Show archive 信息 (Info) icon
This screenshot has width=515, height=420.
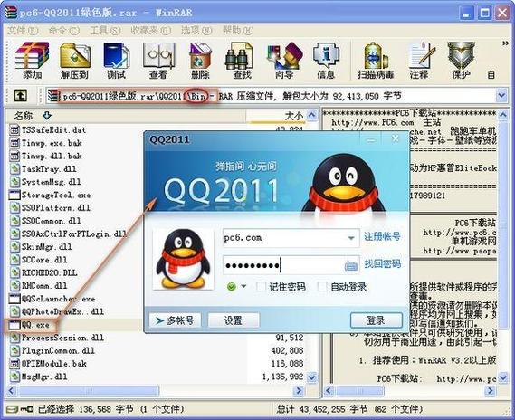[x=326, y=61]
